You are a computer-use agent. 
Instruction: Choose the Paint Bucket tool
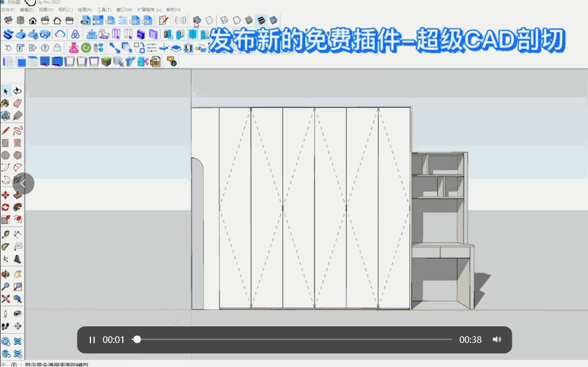pos(6,103)
